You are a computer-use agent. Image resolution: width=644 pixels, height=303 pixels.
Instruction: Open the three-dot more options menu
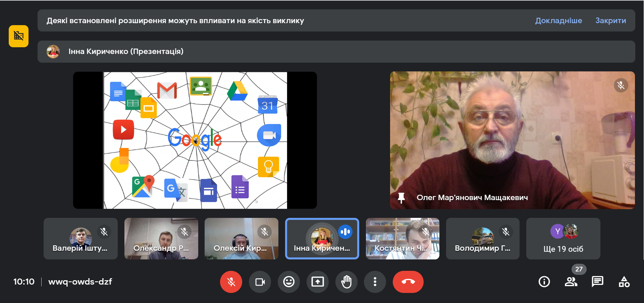click(x=375, y=282)
